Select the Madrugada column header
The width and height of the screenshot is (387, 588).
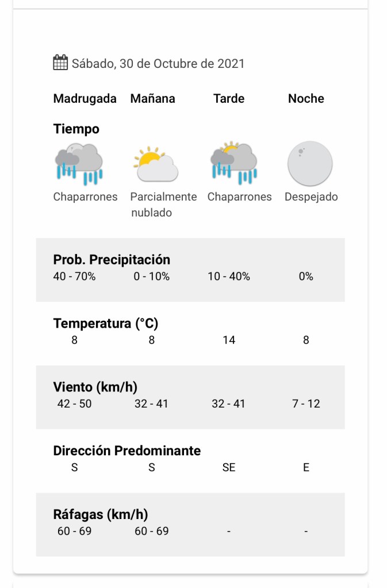85,99
